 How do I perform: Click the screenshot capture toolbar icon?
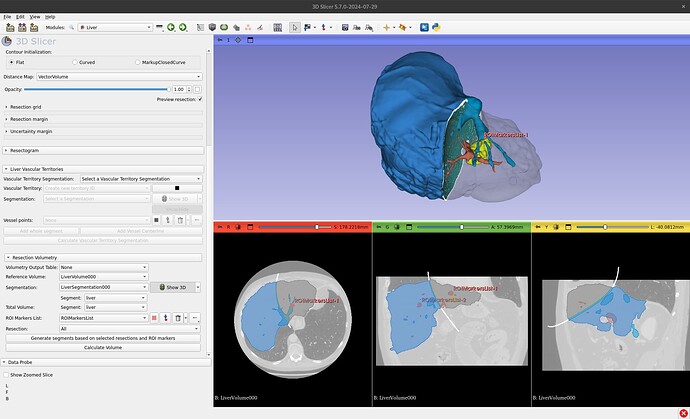pyautogui.click(x=345, y=27)
